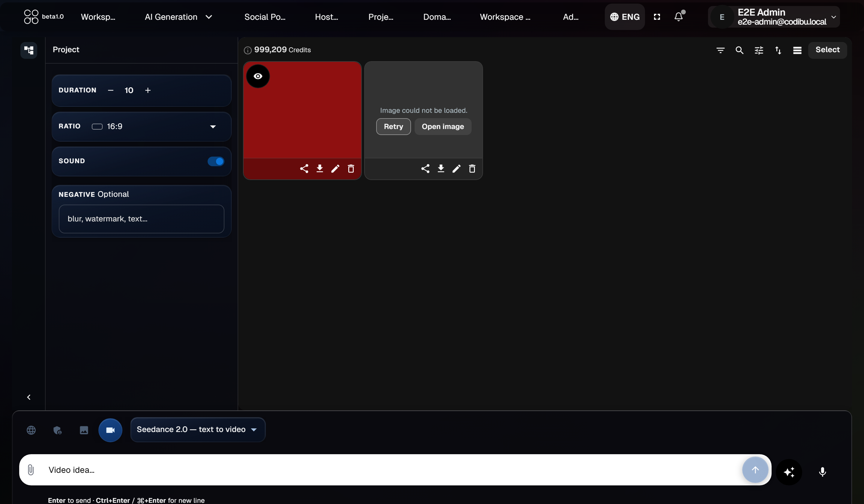Screen dimensions: 864x504
Task: Open the ENG language selector
Action: coord(624,17)
